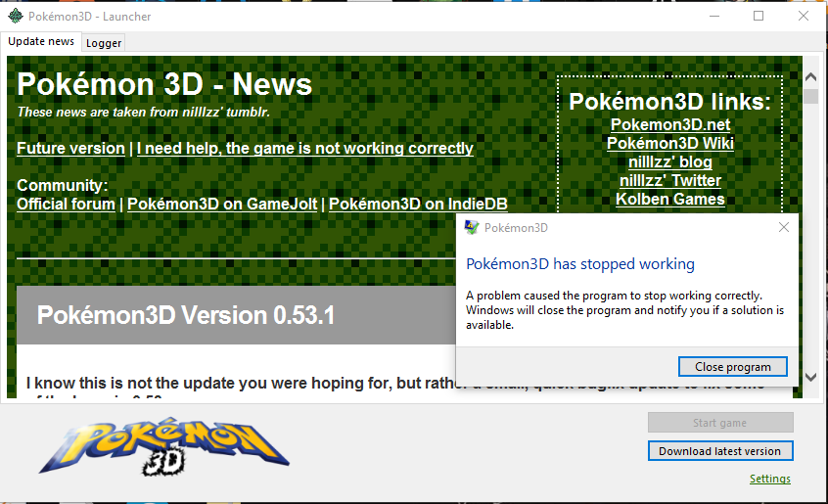Visit nilllzz' Twitter link
This screenshot has height=504, width=828.
670,180
